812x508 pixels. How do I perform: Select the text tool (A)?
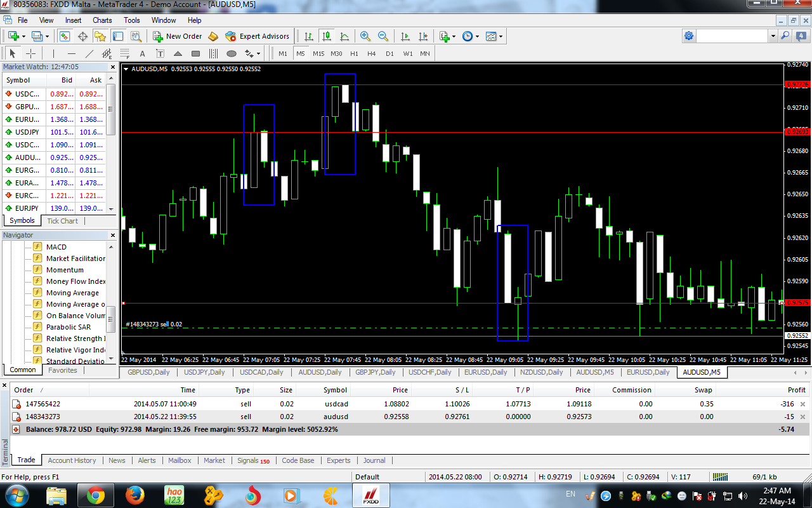point(142,53)
